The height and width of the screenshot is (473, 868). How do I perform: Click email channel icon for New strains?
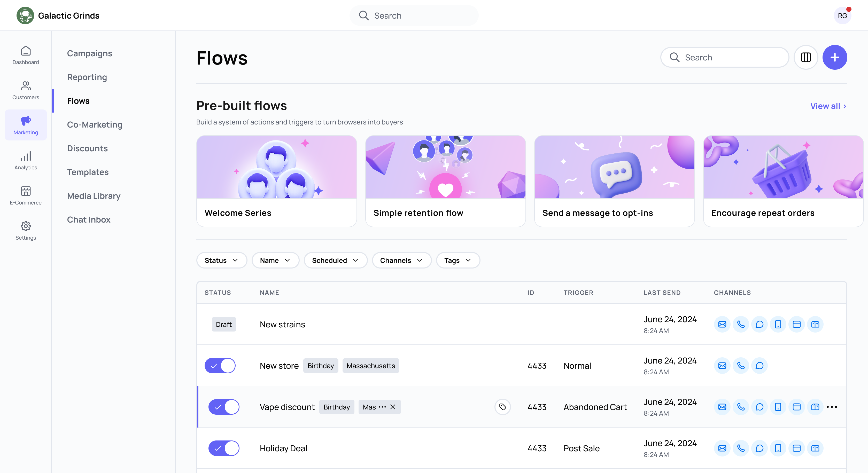pyautogui.click(x=722, y=324)
